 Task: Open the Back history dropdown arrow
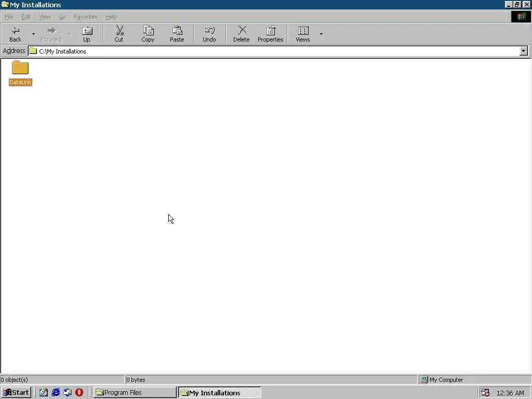[33, 34]
